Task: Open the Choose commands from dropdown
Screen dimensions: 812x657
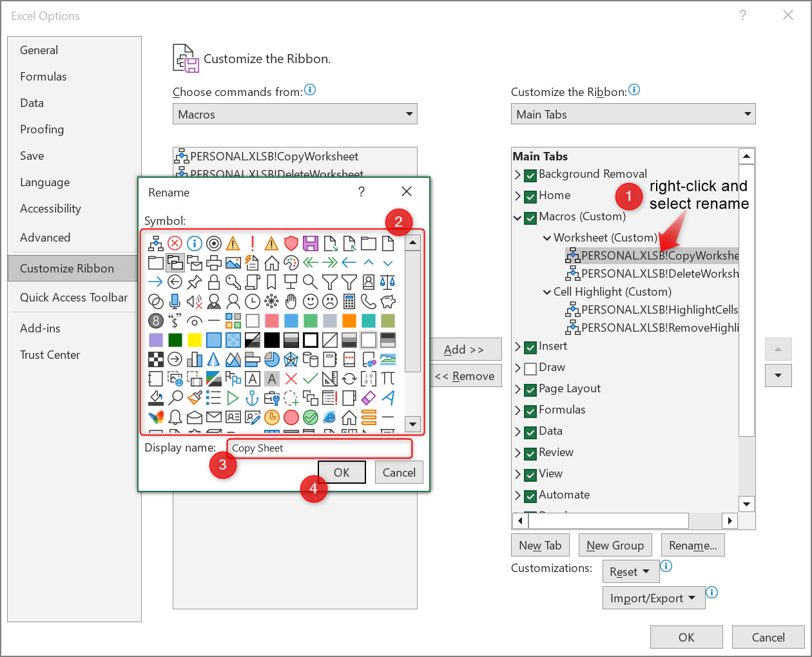Action: (x=295, y=114)
